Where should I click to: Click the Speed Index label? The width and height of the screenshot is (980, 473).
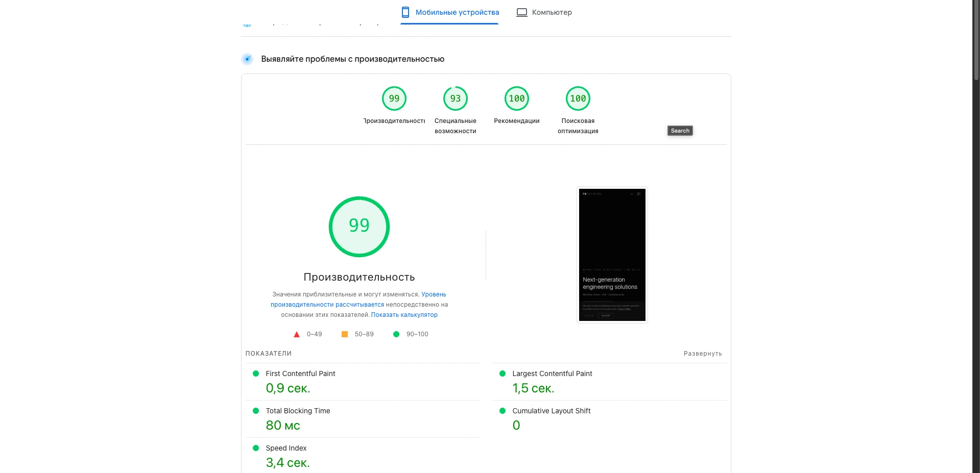286,448
